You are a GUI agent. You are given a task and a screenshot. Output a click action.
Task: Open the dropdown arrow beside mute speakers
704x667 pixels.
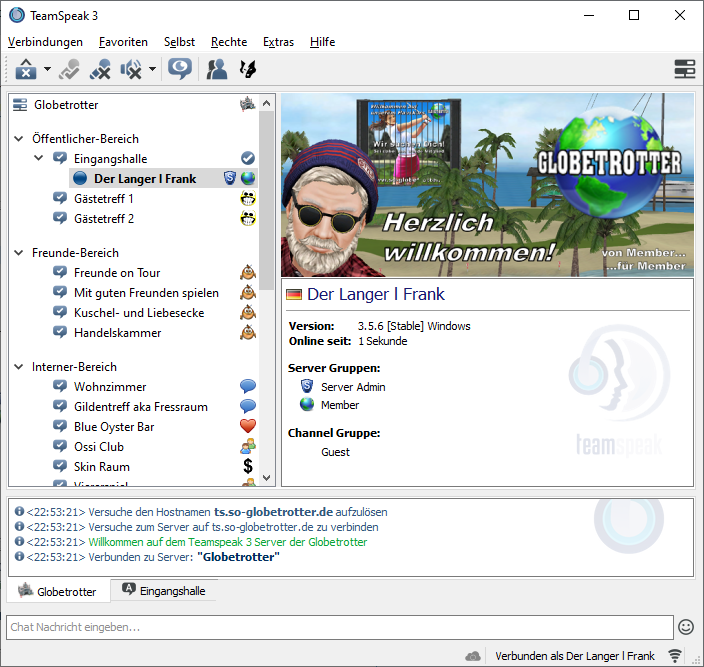tap(152, 69)
